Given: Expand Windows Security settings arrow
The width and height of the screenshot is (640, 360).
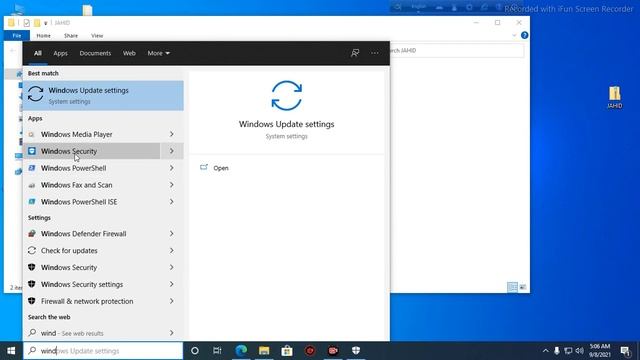Looking at the screenshot, I should [x=172, y=284].
